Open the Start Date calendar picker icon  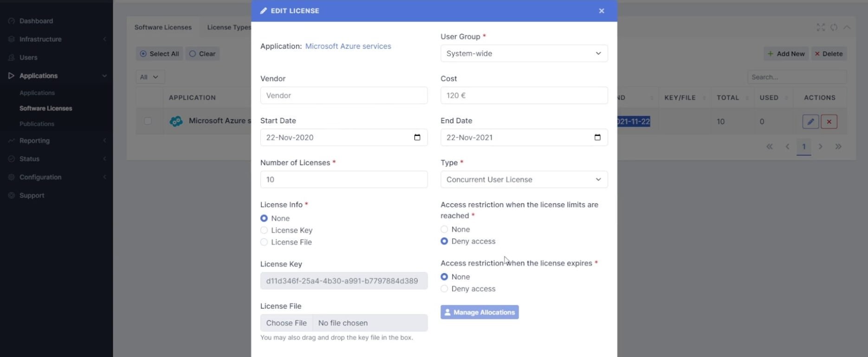[x=417, y=137]
